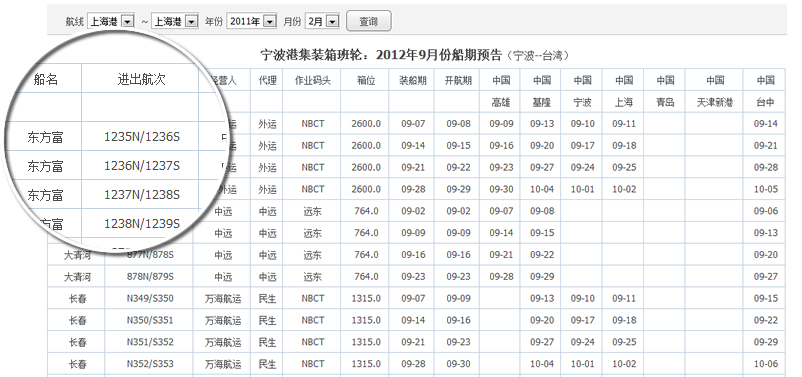Click 764.0 capacity in 877N/878S row
The height and width of the screenshot is (377, 802).
(366, 255)
